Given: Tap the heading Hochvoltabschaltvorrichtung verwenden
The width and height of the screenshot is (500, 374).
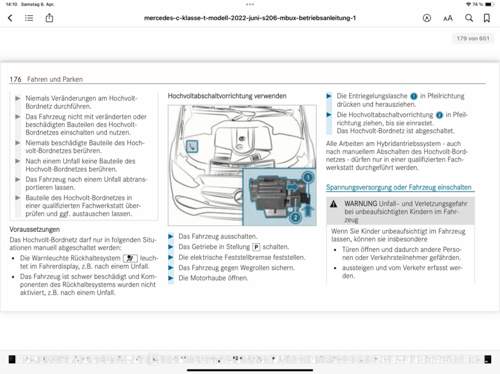Looking at the screenshot, I should click(x=227, y=96).
